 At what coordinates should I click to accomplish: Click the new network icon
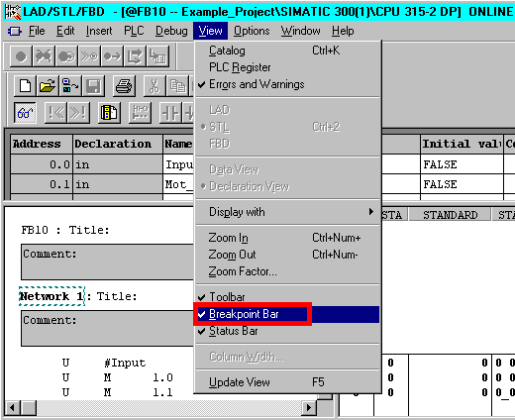[x=140, y=113]
